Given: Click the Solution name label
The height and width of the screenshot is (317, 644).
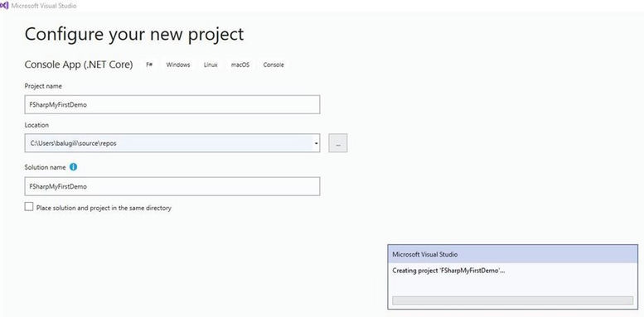Looking at the screenshot, I should pyautogui.click(x=46, y=167).
